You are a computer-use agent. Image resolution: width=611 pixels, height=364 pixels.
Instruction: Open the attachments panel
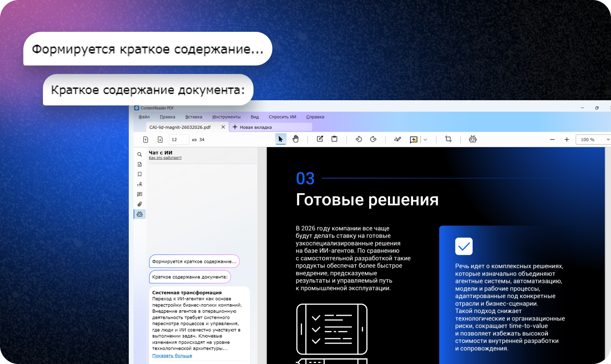pos(140,204)
